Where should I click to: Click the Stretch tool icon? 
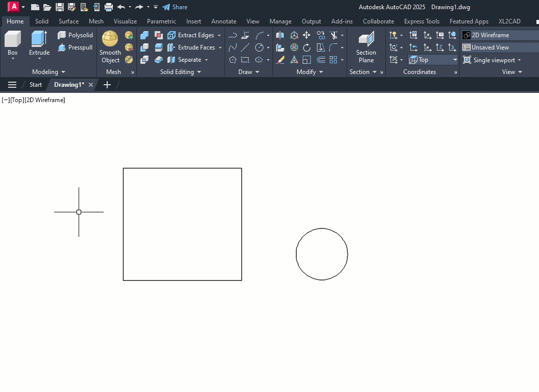click(321, 47)
